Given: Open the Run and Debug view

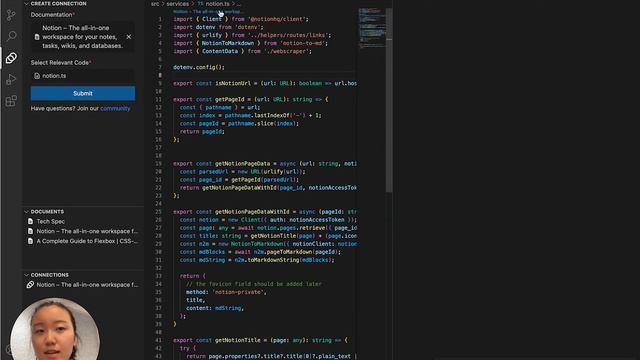Looking at the screenshot, I should [x=11, y=79].
